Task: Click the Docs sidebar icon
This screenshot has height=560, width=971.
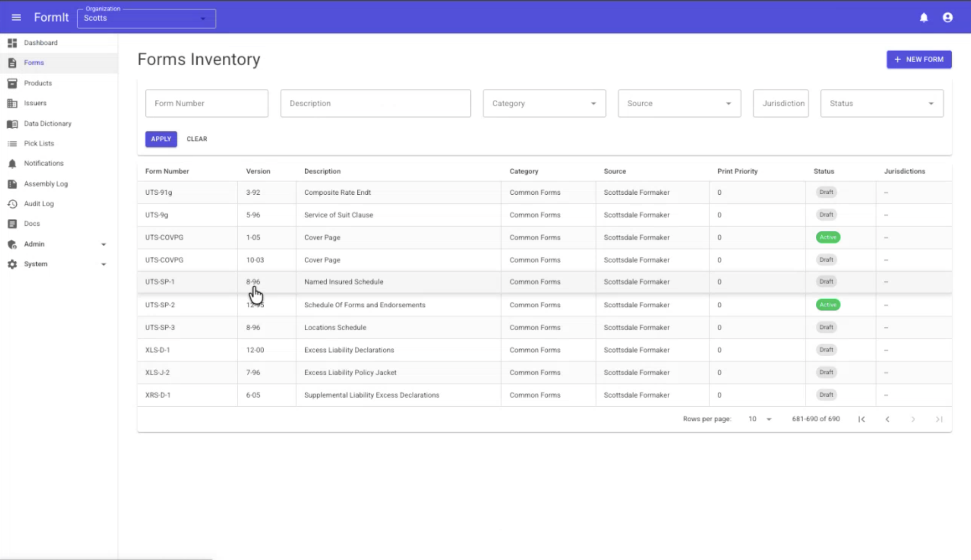Action: 13,224
